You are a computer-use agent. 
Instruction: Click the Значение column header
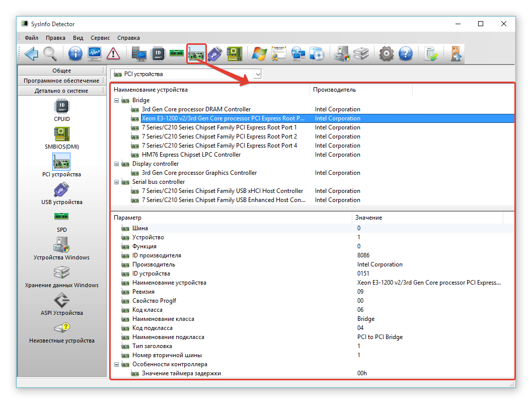coord(427,218)
